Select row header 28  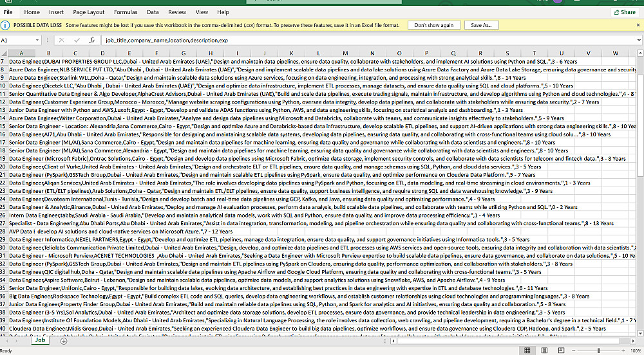3,232
